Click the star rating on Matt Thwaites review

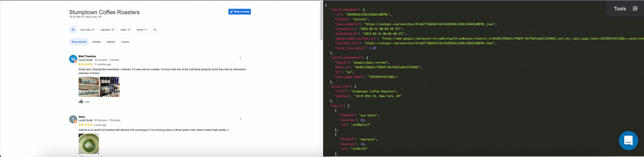coord(85,64)
